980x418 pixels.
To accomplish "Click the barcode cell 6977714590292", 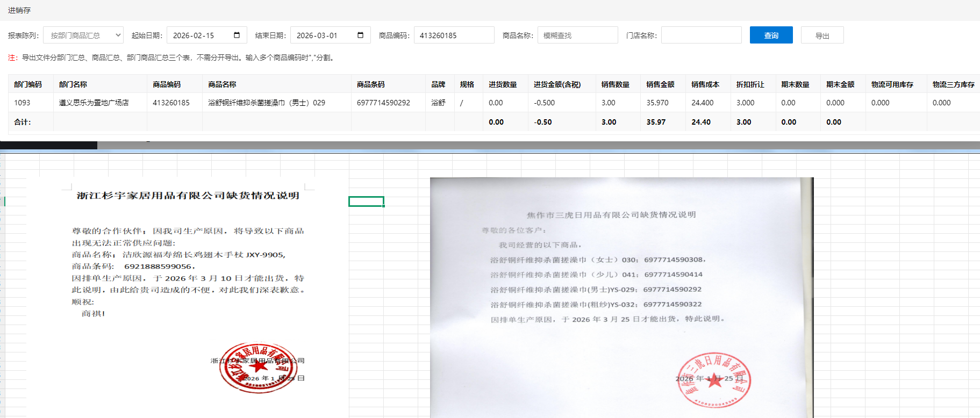I will click(383, 103).
